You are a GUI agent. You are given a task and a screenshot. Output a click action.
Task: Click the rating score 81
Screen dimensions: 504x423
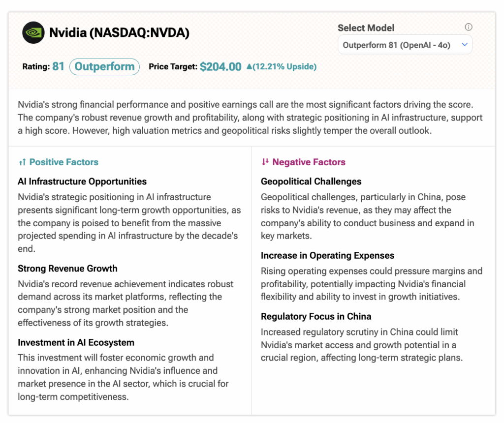[58, 67]
